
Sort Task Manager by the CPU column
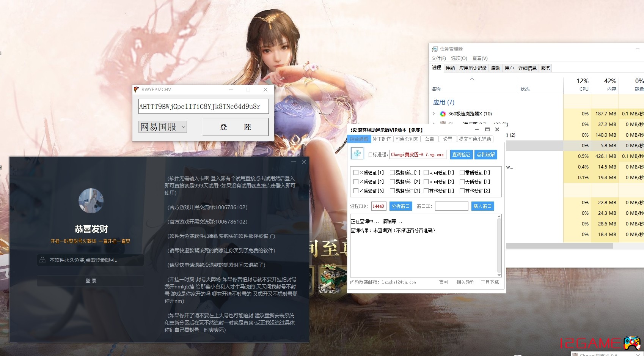577,85
